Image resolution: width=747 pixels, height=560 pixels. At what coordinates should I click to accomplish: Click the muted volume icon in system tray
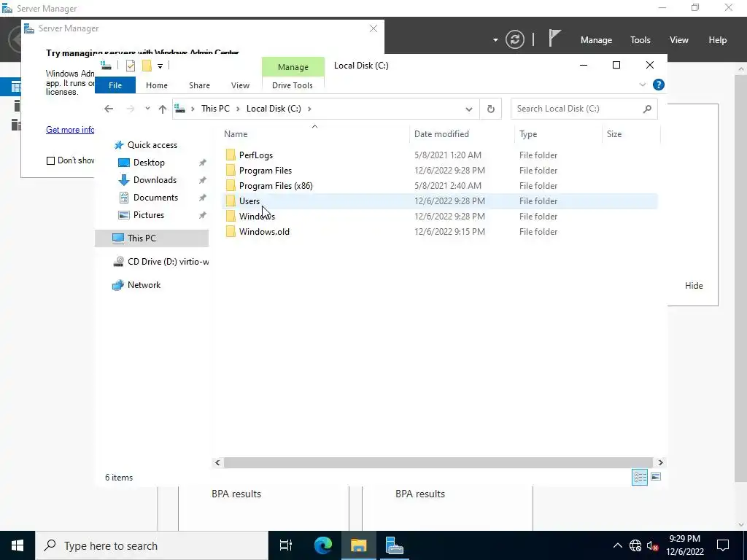pyautogui.click(x=652, y=545)
